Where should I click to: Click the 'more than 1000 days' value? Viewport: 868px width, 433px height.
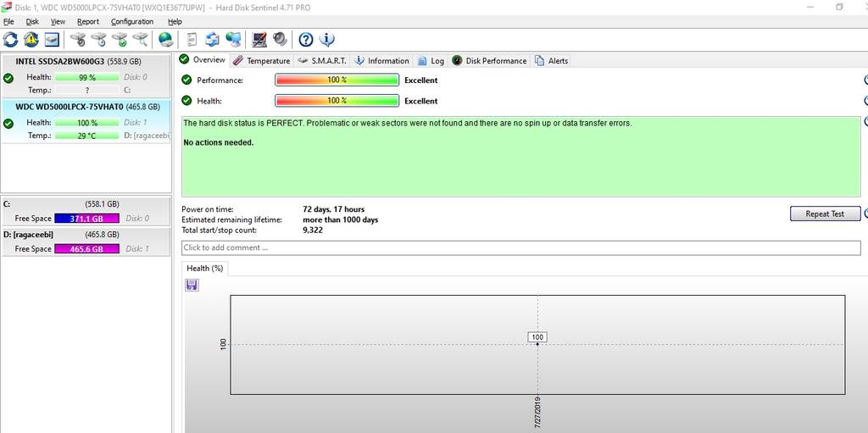point(341,219)
